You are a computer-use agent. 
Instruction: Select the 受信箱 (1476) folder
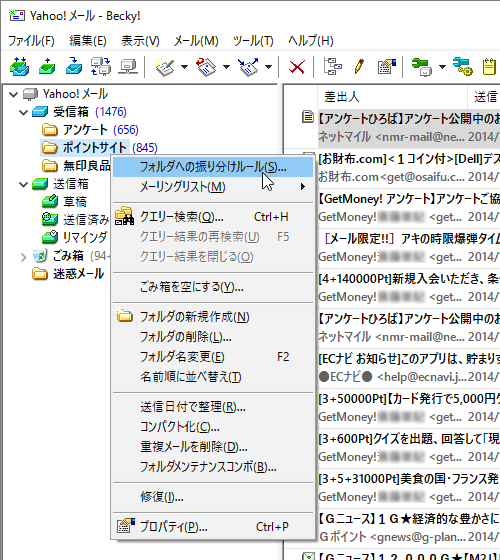tap(79, 112)
